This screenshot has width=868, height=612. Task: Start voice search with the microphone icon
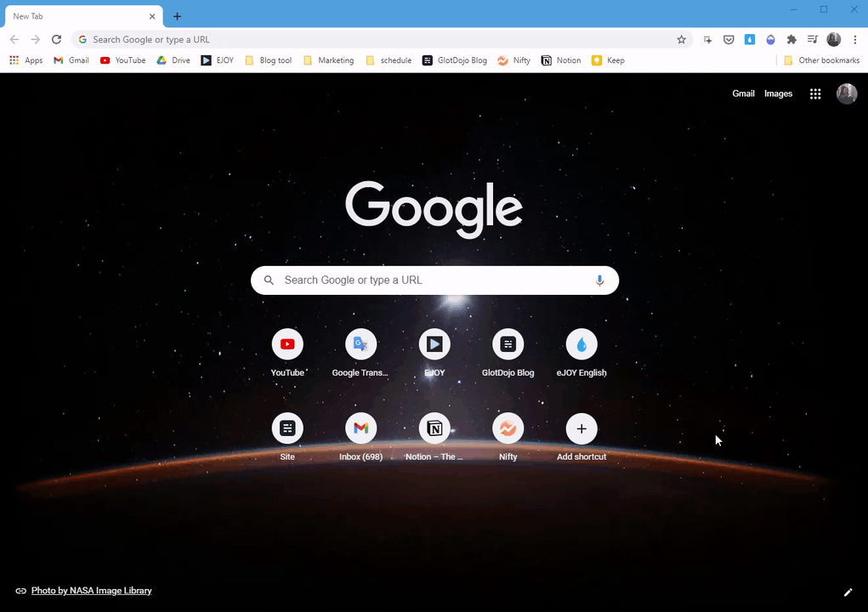[x=599, y=280]
